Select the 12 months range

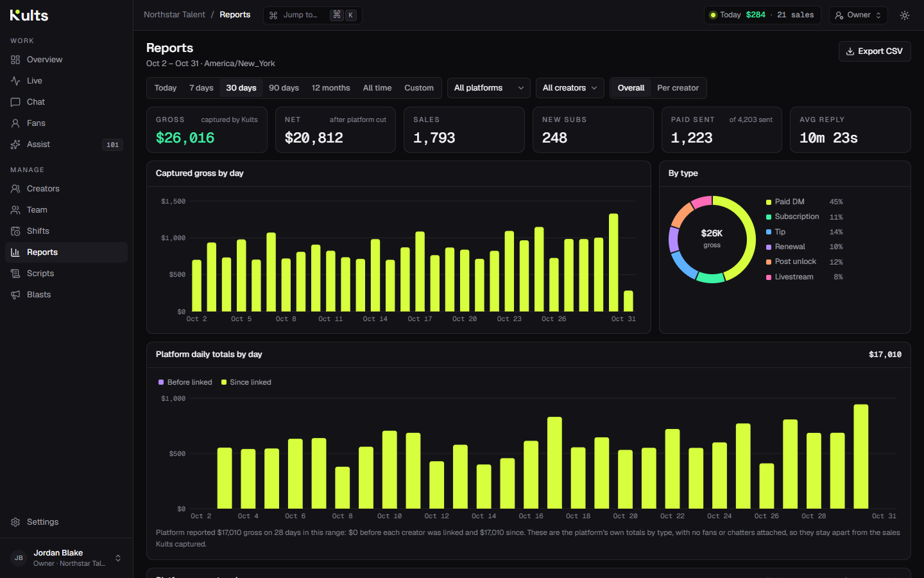(x=331, y=88)
